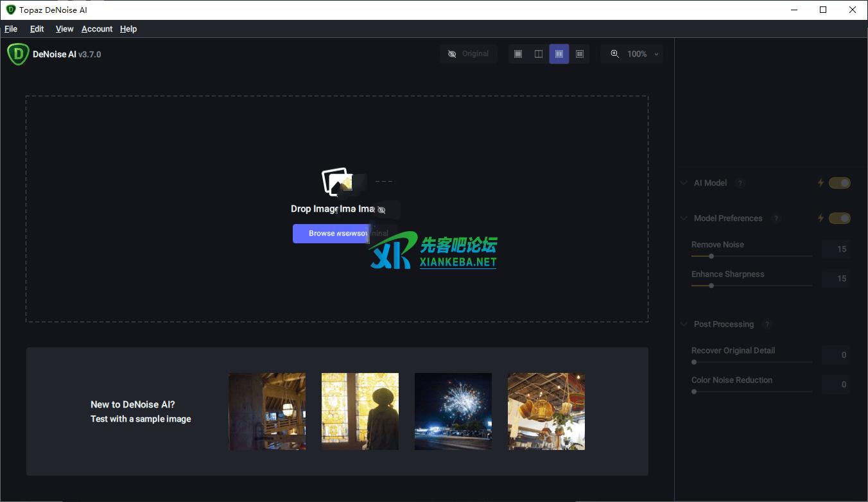The width and height of the screenshot is (868, 502).
Task: Toggle the Original image preview eye icon
Action: coord(452,54)
